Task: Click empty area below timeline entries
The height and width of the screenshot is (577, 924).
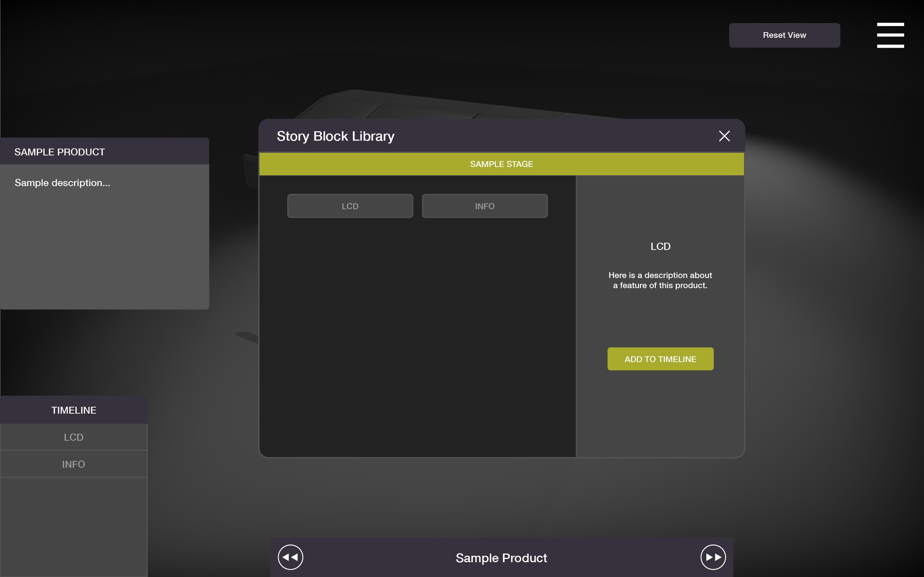Action: coord(74,527)
